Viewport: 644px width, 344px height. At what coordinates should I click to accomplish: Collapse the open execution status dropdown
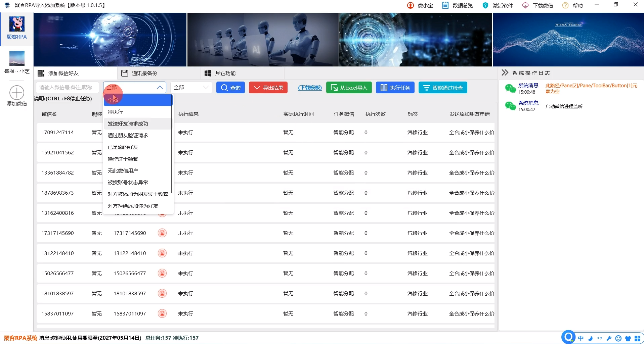coord(160,87)
